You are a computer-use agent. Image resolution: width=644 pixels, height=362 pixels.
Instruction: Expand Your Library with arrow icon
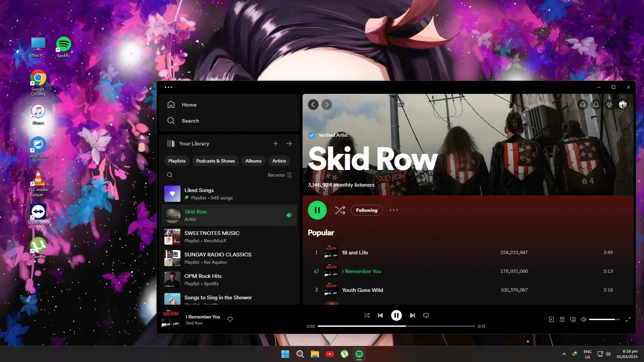click(289, 143)
